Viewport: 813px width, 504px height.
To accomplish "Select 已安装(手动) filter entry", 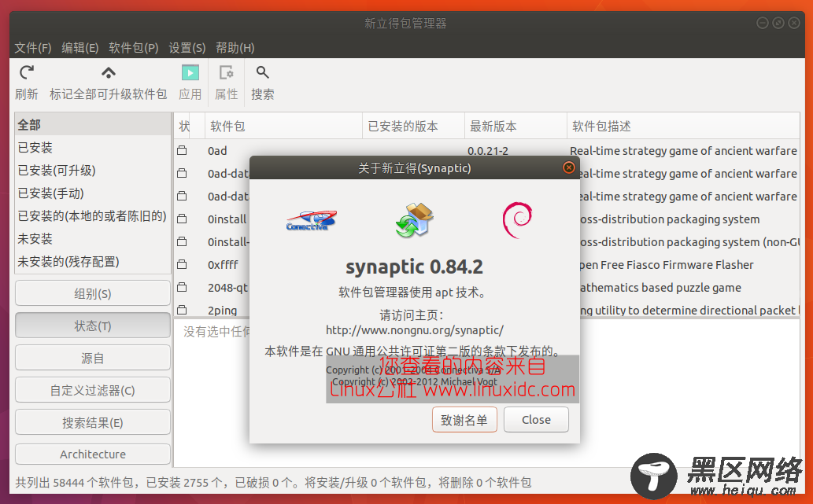I will tap(92, 193).
